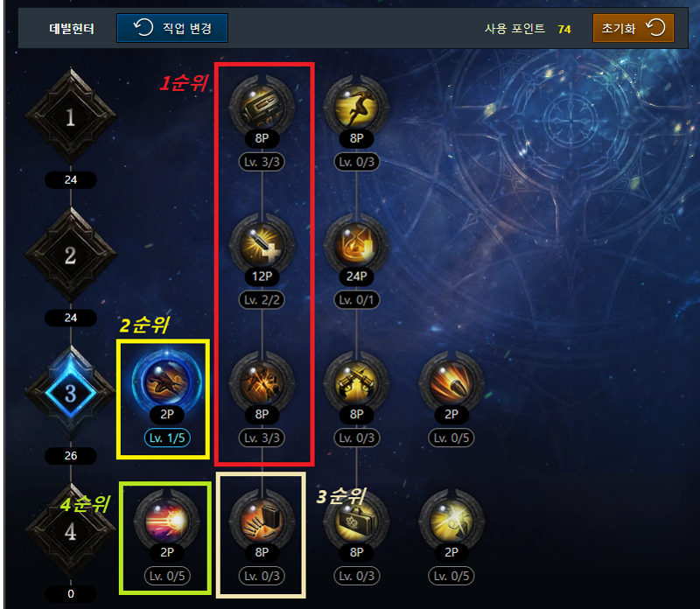Click the energy beam 2P skill icon
Viewport: 700px width, 609px height.
pos(167,521)
